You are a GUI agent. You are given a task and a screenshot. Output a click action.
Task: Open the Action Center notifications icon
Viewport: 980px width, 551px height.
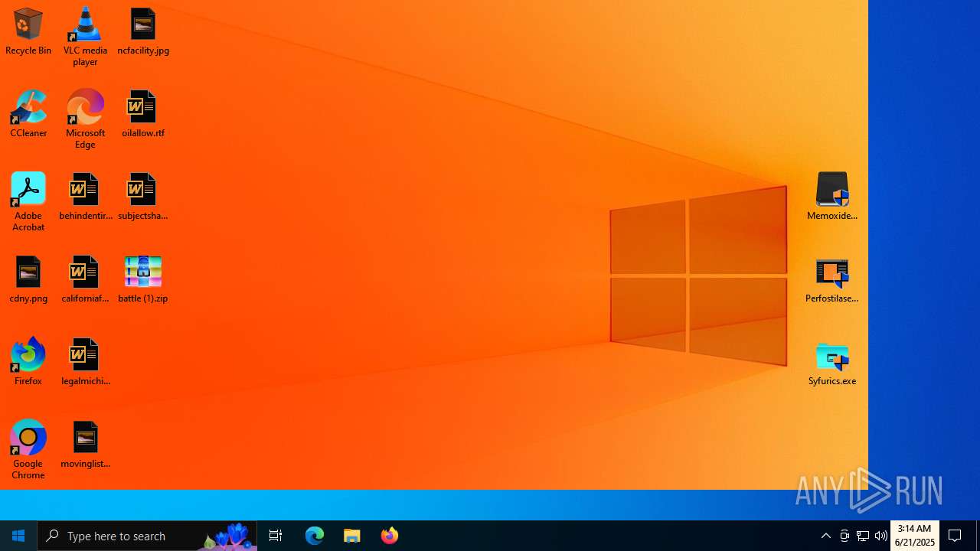[x=955, y=536]
